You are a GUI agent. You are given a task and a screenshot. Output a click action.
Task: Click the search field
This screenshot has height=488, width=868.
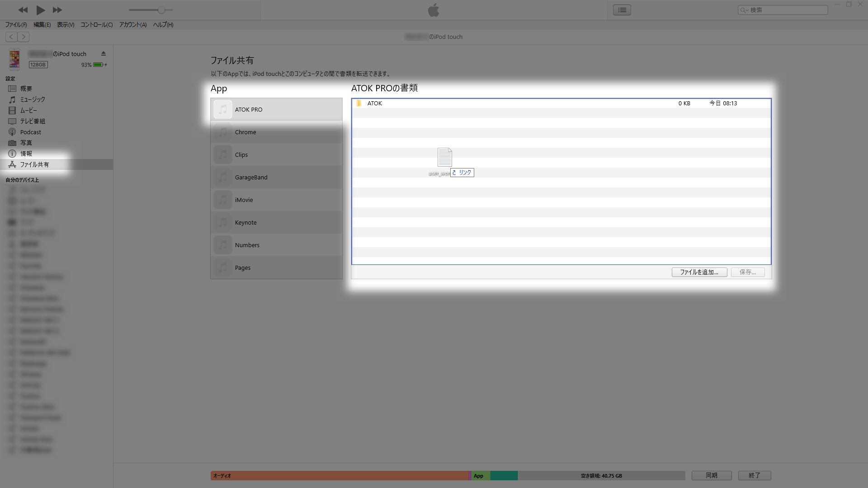[783, 10]
